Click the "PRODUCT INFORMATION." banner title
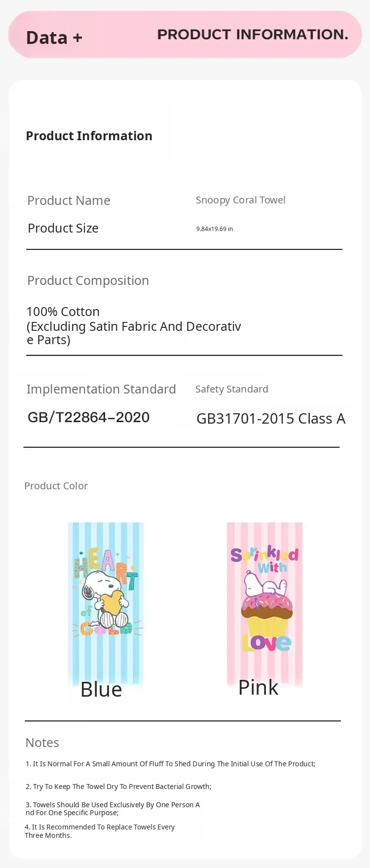Screen dimensions: 370x868 pyautogui.click(x=253, y=35)
